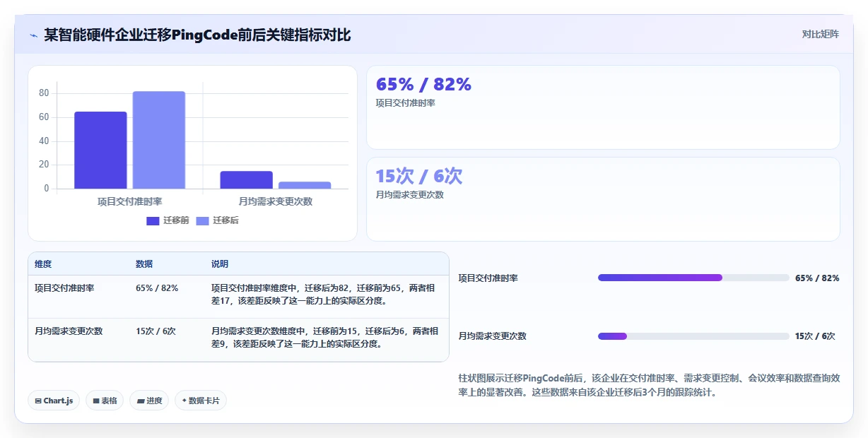Click the 项目交付准时率 x-axis label in the chart
The width and height of the screenshot is (868, 438).
tap(130, 201)
